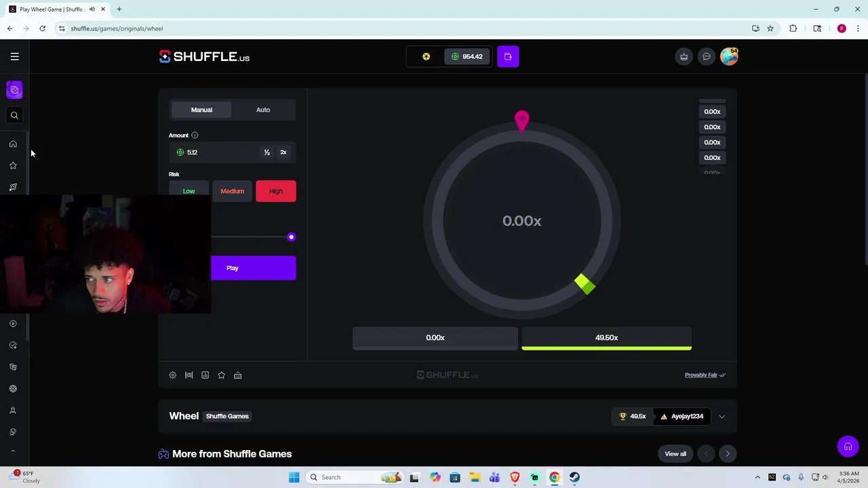Screen dimensions: 868x488
Task: Open favorites via the sidebar star icon
Action: pos(13,165)
